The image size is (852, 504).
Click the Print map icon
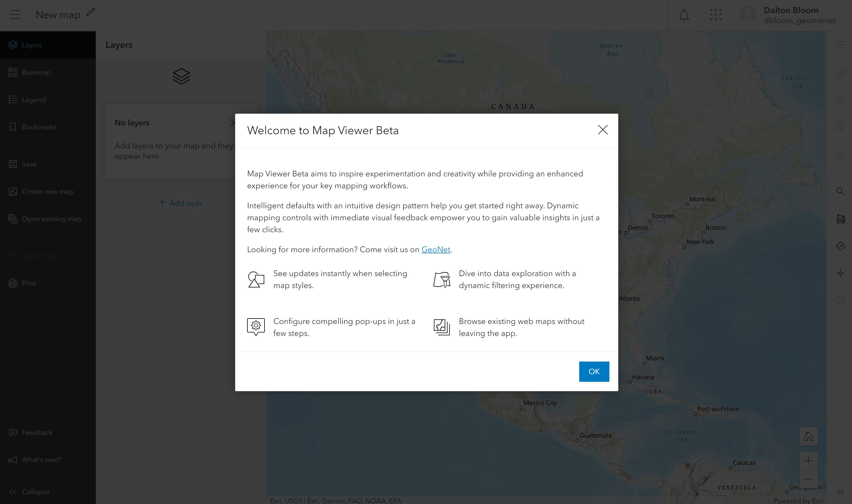click(13, 283)
